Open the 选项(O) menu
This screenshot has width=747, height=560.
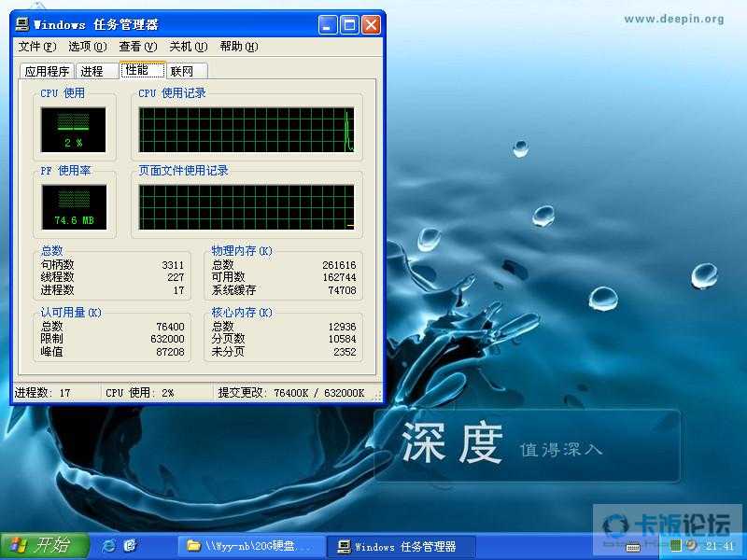tap(88, 46)
